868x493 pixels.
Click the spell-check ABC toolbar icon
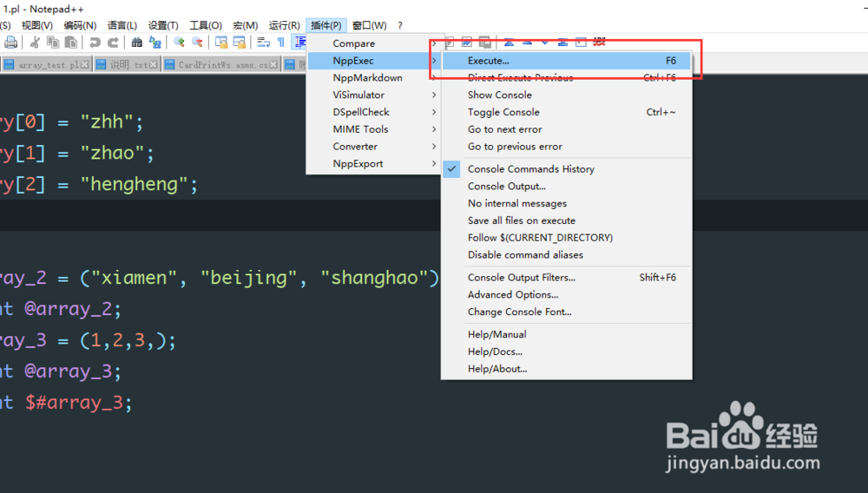[599, 42]
